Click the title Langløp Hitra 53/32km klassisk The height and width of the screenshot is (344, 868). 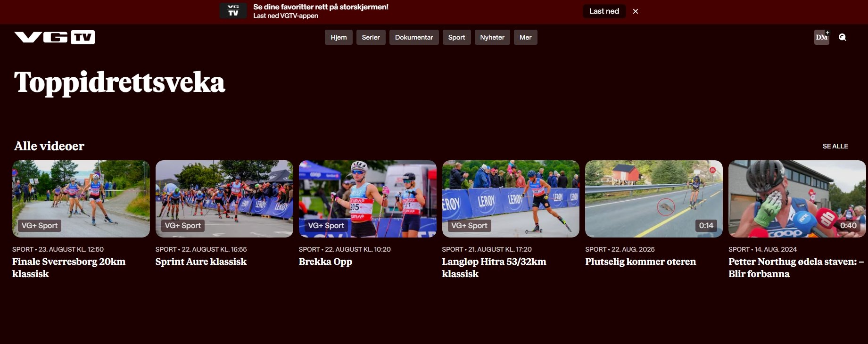[x=494, y=268]
